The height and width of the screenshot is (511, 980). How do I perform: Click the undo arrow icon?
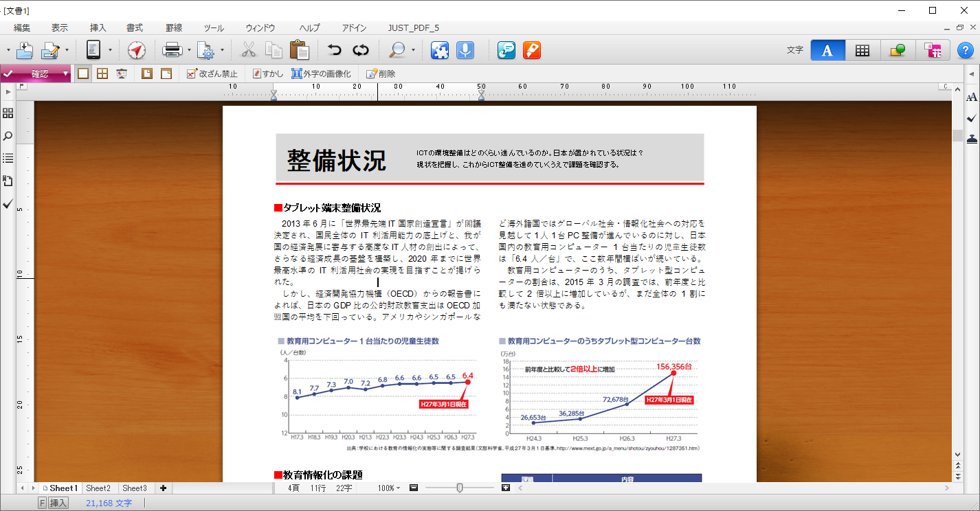coord(335,50)
